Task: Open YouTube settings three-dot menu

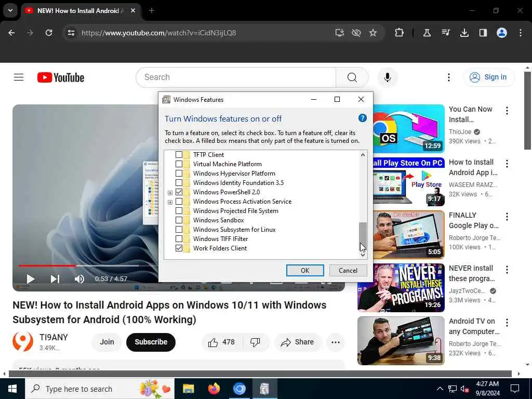Action: tap(448, 77)
